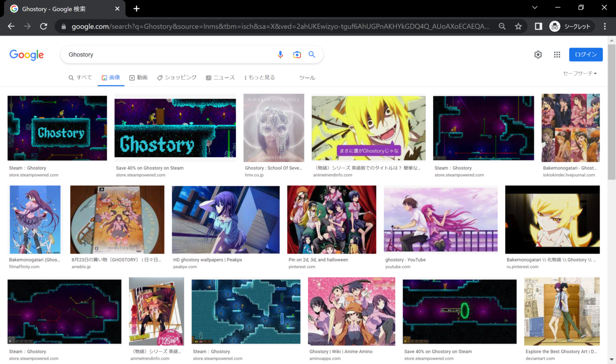Switch to ニュース news tab
The width and height of the screenshot is (616, 364).
220,78
